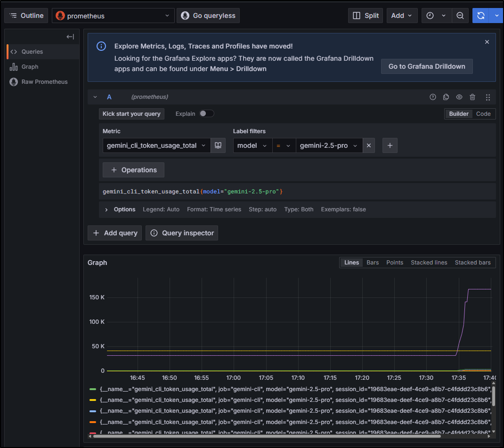Remove the model label filter
Screen dimensions: 504x448
369,145
